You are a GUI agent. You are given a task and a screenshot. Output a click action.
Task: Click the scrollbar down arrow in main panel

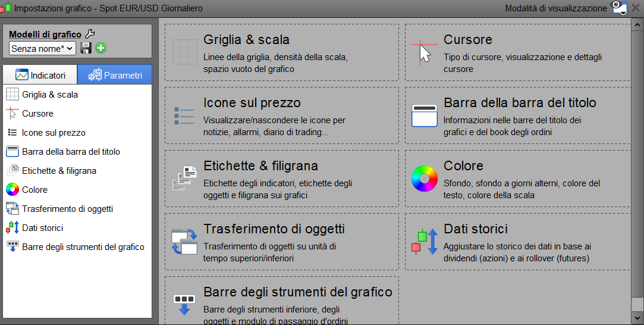coord(637,318)
